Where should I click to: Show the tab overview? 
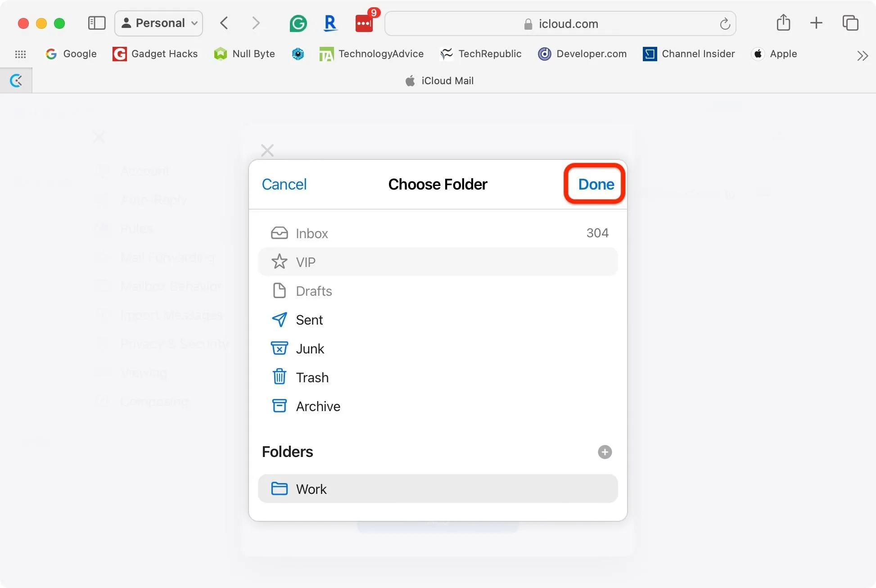[x=850, y=23]
